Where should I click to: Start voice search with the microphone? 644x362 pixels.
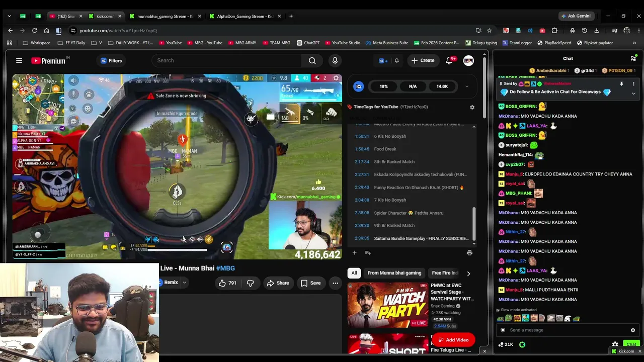tap(335, 61)
